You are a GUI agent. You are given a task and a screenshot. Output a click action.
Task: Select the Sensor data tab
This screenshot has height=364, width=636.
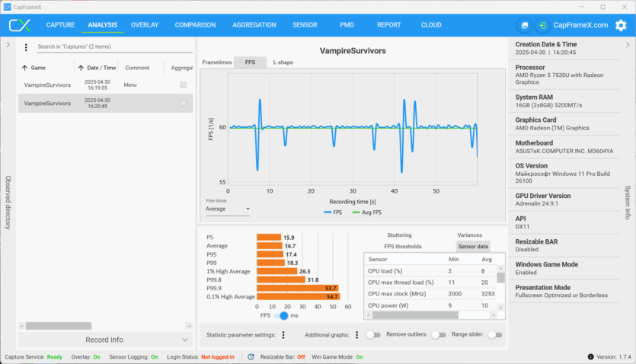[473, 247]
